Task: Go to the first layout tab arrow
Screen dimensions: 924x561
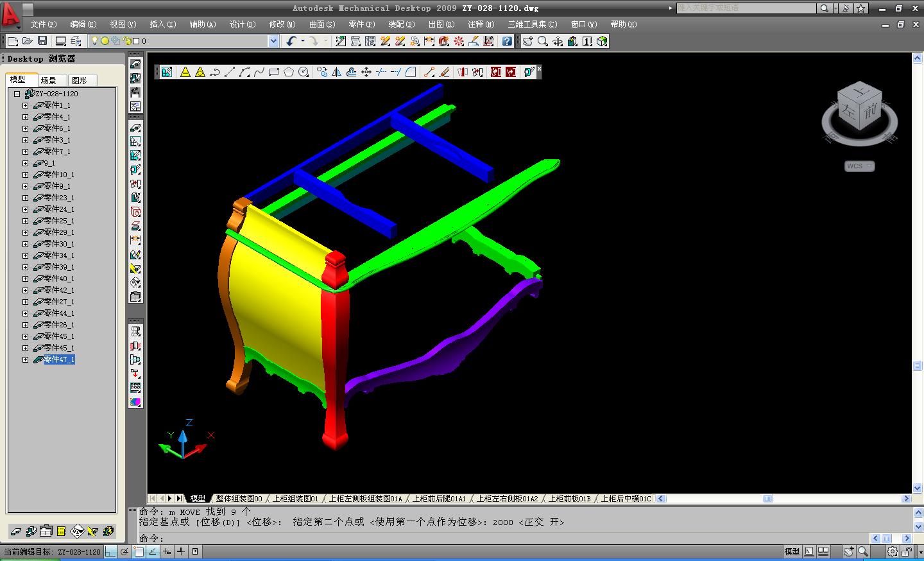Action: [152, 499]
